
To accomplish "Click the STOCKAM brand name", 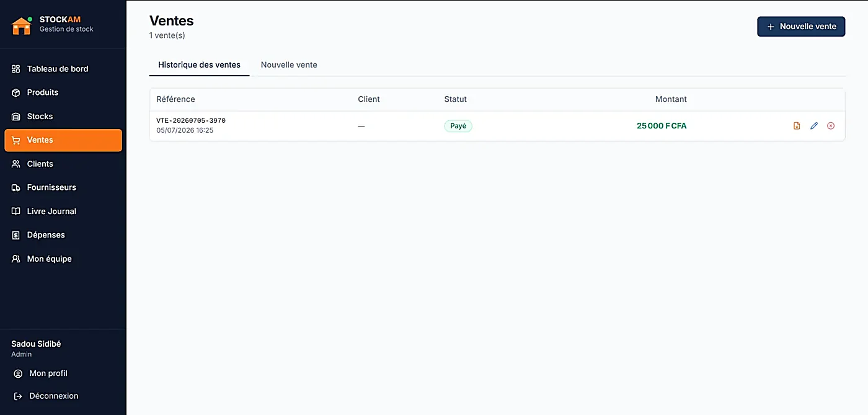I will coord(60,20).
